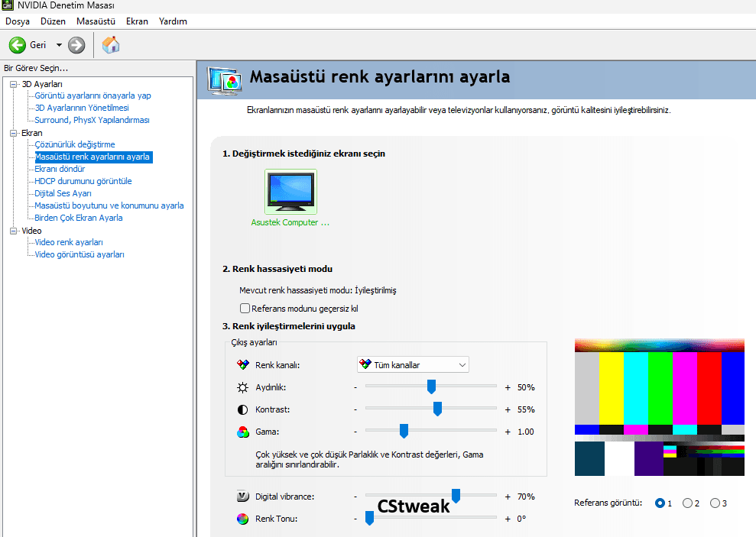Collapse the Video tree node

13,231
